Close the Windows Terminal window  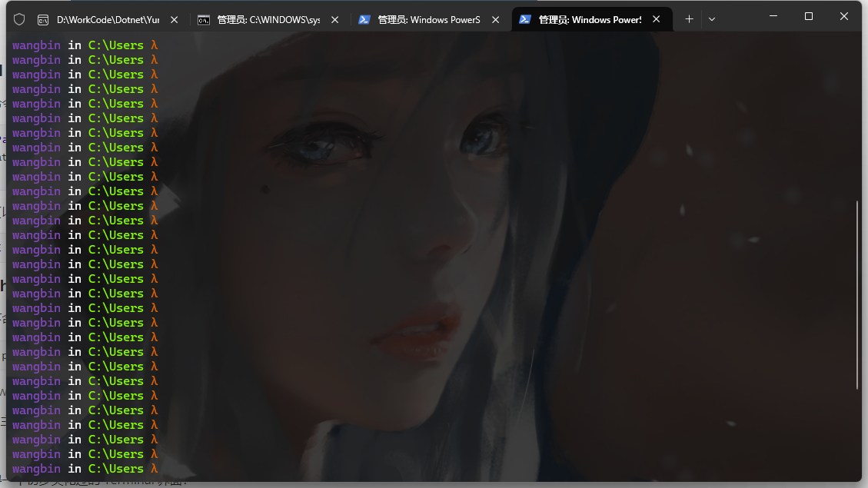tap(844, 16)
